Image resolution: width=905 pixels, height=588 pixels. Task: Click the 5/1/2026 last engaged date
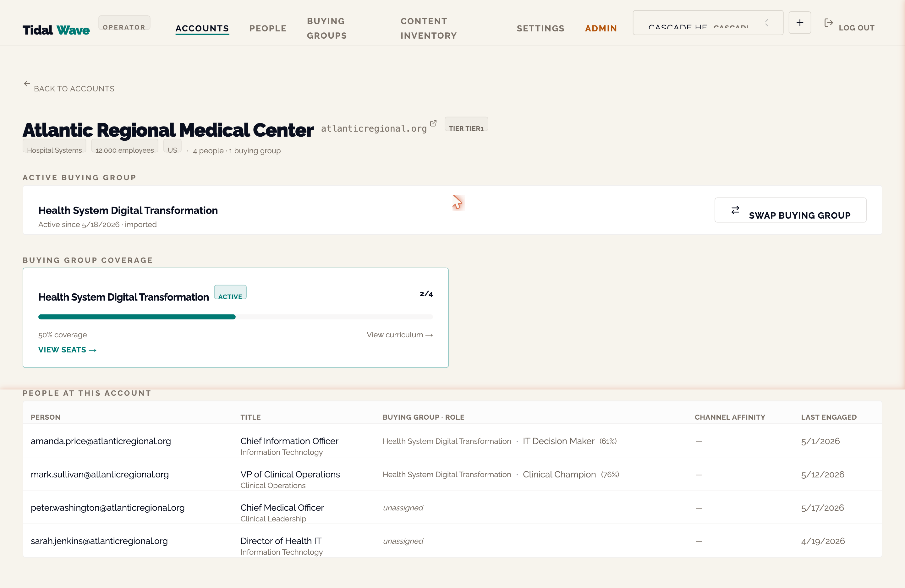coord(820,441)
